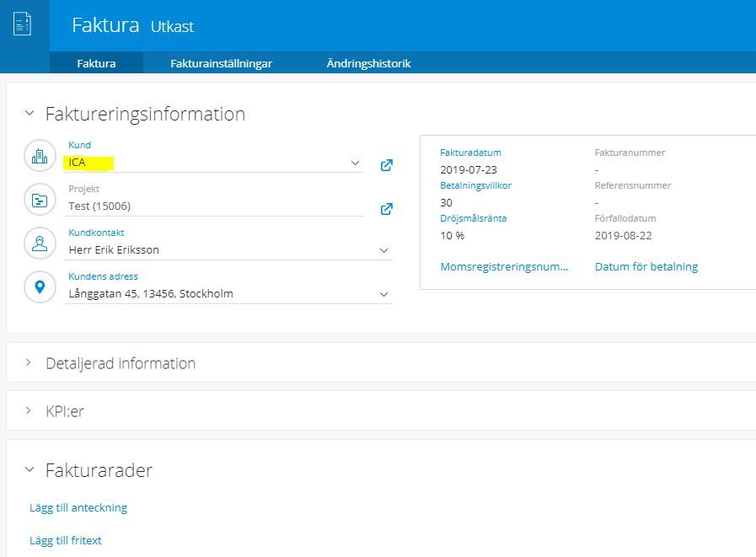Click the project folder icon beside Projekt
756x557 pixels.
pos(40,200)
